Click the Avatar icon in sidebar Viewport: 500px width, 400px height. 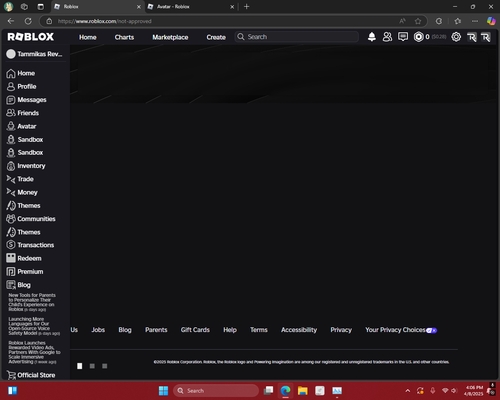pos(11,126)
